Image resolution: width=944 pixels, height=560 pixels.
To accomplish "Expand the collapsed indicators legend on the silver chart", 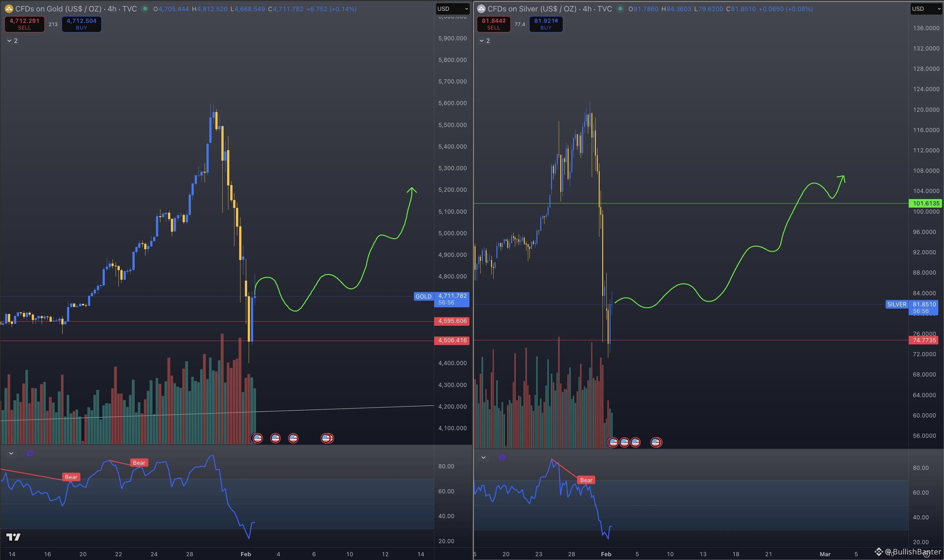I will [x=484, y=41].
